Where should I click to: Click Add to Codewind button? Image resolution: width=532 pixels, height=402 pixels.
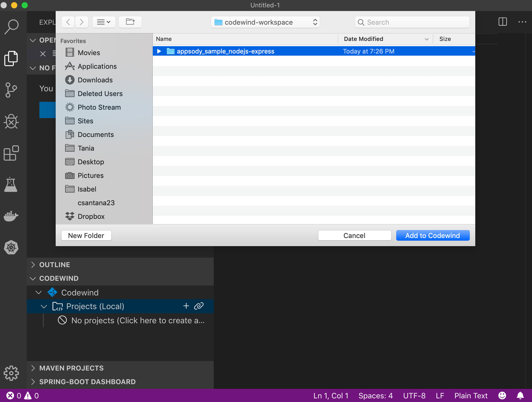433,235
